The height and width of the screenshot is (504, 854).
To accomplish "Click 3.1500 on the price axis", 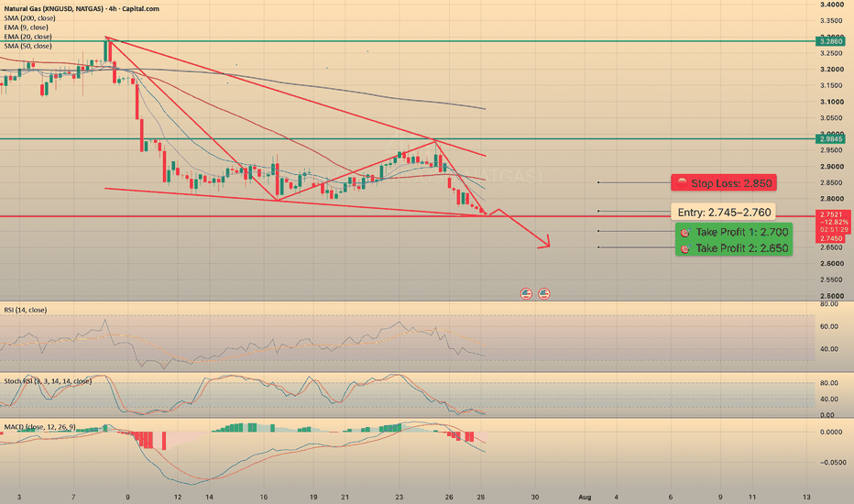I will pyautogui.click(x=832, y=85).
